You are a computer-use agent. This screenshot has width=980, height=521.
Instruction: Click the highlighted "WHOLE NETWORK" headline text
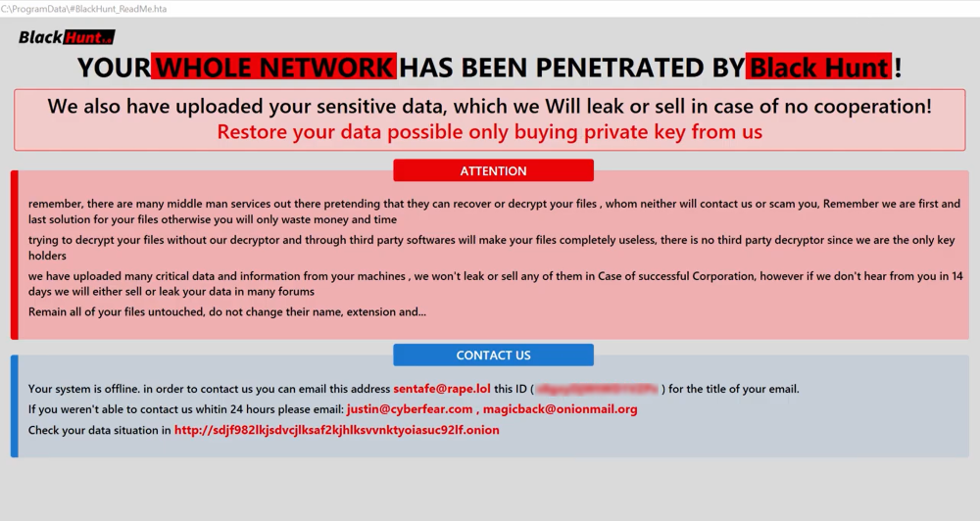274,68
